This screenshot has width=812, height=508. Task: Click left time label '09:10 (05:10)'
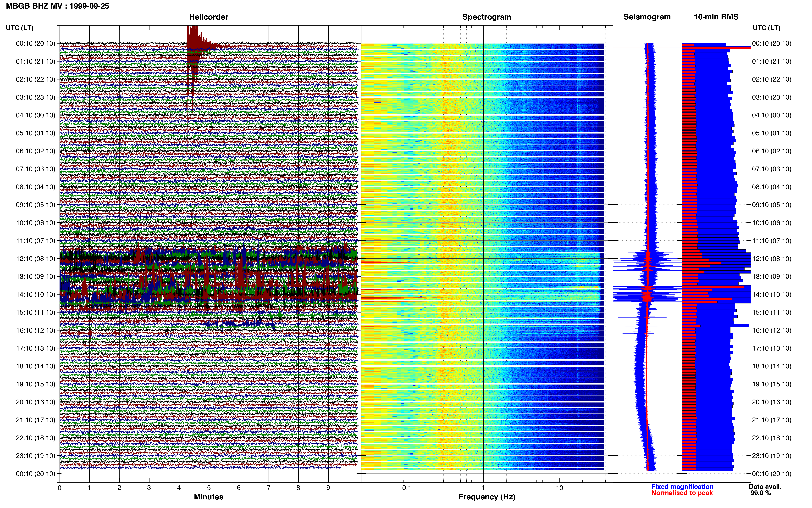[36, 205]
